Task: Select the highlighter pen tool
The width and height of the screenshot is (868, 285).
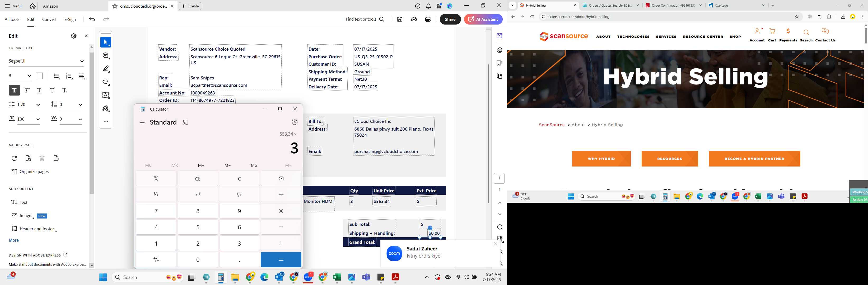Action: pyautogui.click(x=106, y=69)
